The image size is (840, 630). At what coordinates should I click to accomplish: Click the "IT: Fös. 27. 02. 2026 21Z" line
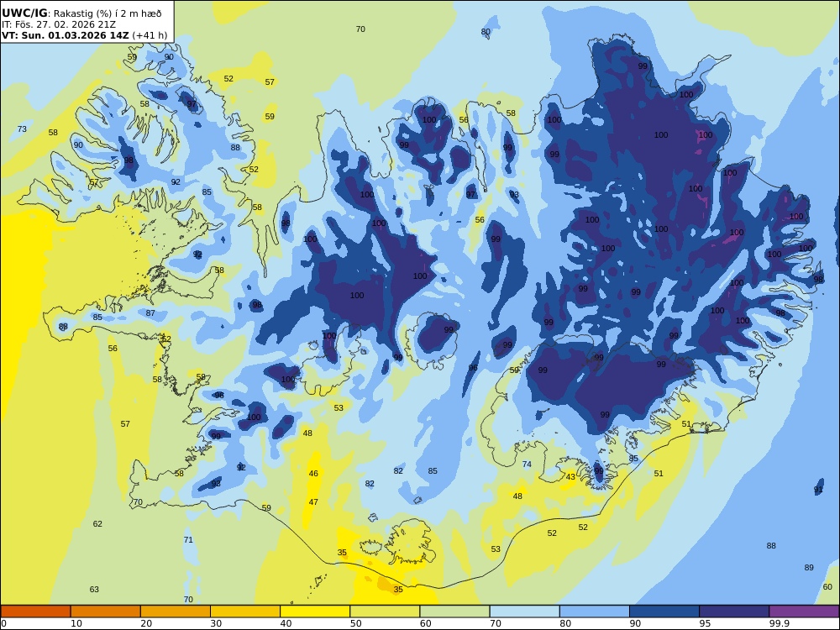tap(59, 24)
